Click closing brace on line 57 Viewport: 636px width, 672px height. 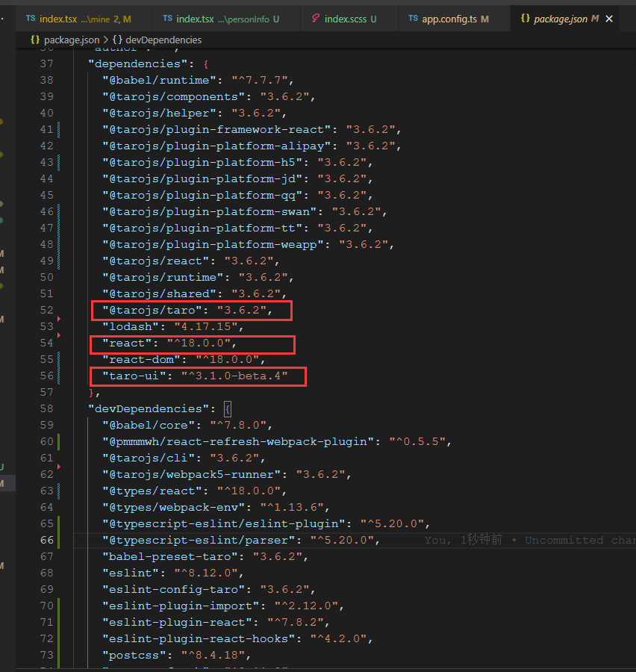click(91, 393)
